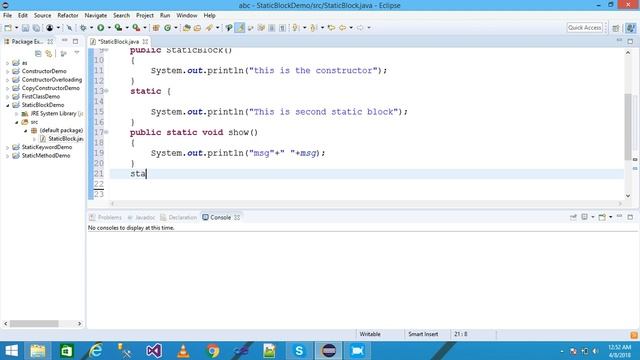
Task: Switch to the Declaration tab
Action: coord(178,218)
